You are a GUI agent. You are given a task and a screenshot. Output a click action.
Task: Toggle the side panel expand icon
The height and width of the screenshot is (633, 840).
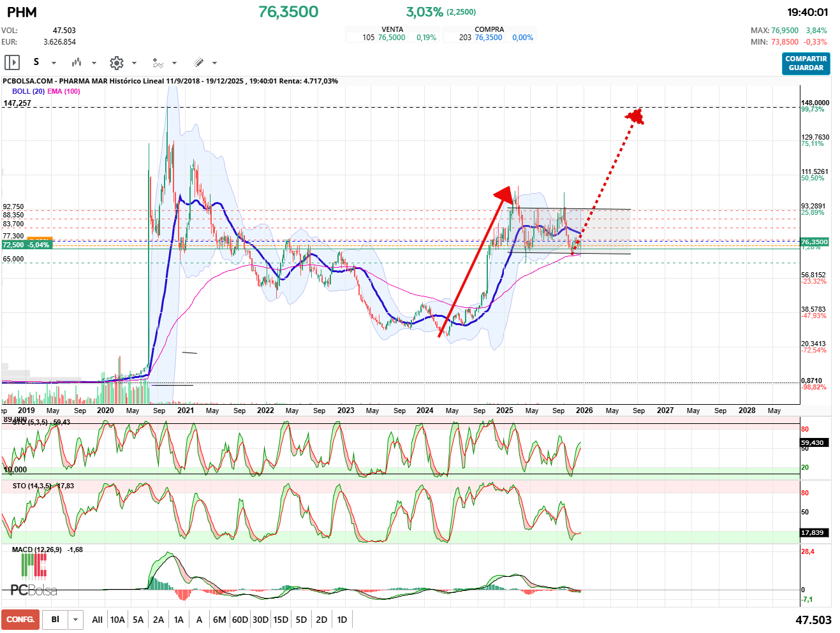[x=12, y=62]
